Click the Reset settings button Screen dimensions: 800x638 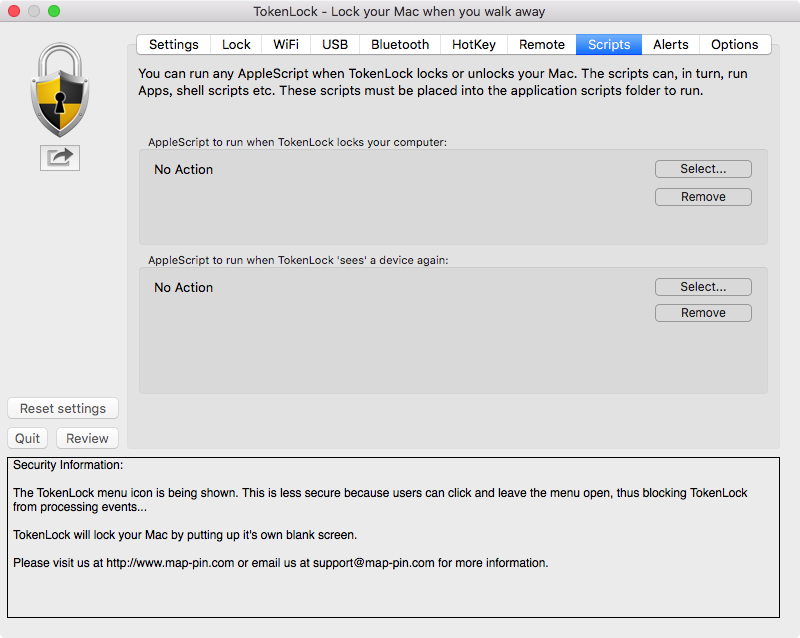click(63, 408)
